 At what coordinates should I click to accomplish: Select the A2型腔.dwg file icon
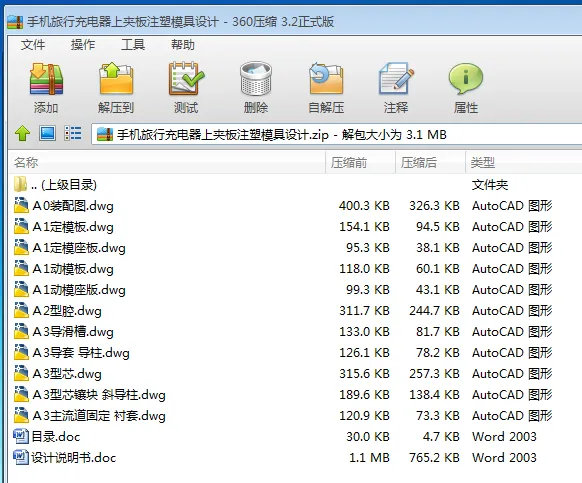21,310
